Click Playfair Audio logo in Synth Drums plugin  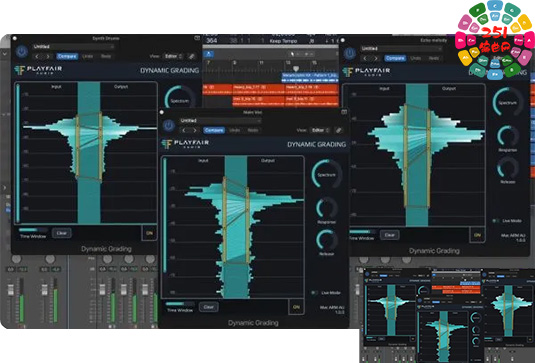[x=38, y=70]
